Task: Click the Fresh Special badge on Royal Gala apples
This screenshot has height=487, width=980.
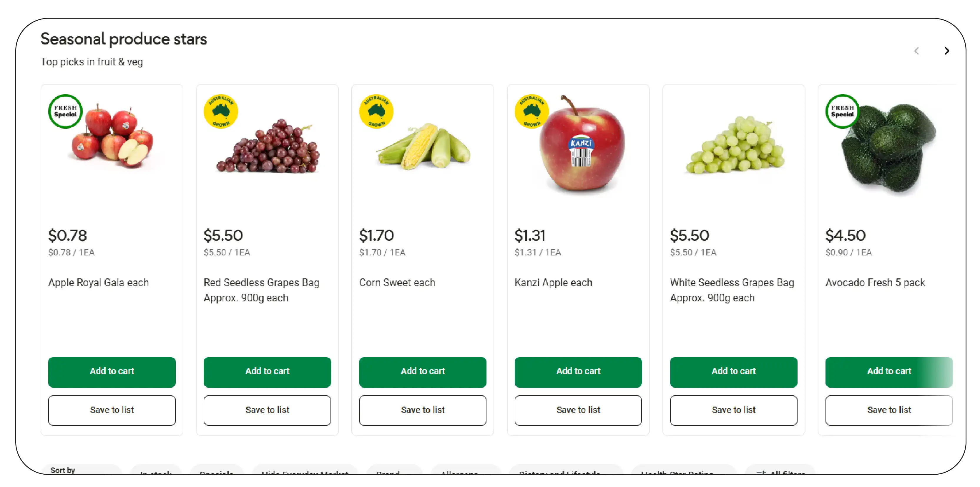Action: 65,111
